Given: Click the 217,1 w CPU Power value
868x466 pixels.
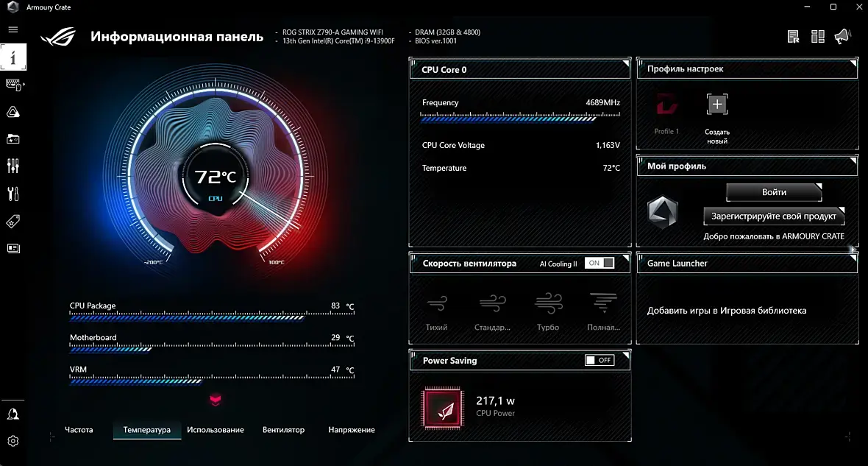Looking at the screenshot, I should pos(496,400).
